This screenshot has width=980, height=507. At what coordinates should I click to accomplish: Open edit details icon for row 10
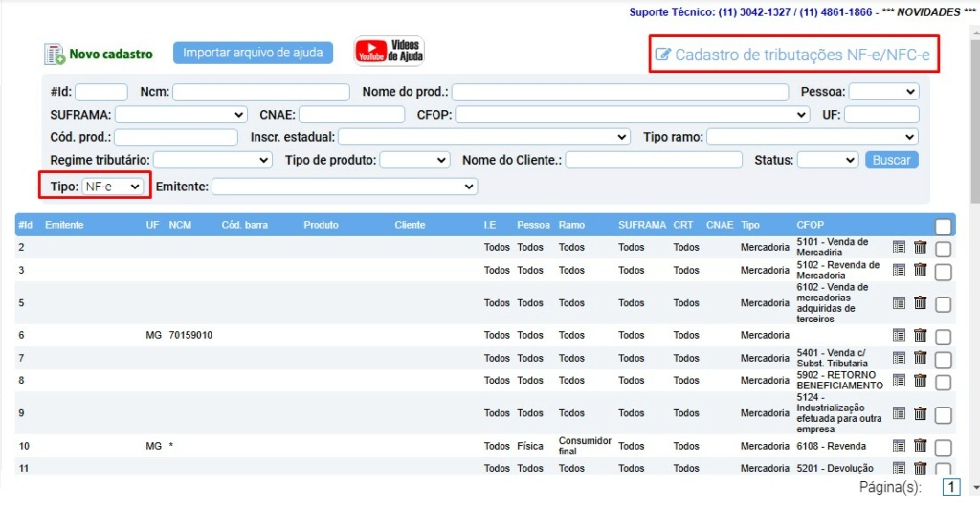899,446
